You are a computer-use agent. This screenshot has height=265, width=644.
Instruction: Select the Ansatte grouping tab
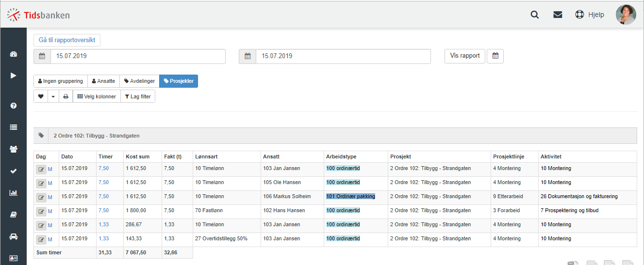103,81
